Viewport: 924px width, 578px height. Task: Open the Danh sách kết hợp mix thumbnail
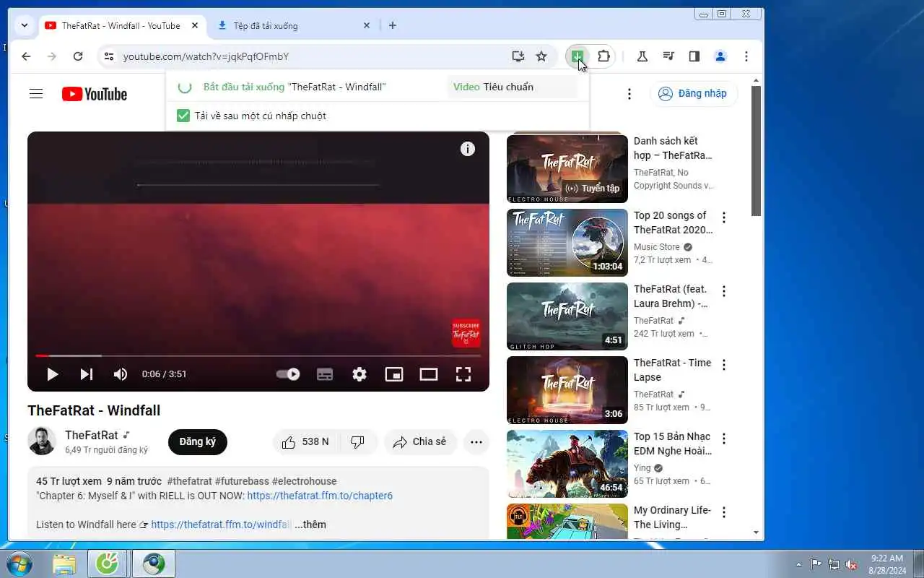(567, 169)
